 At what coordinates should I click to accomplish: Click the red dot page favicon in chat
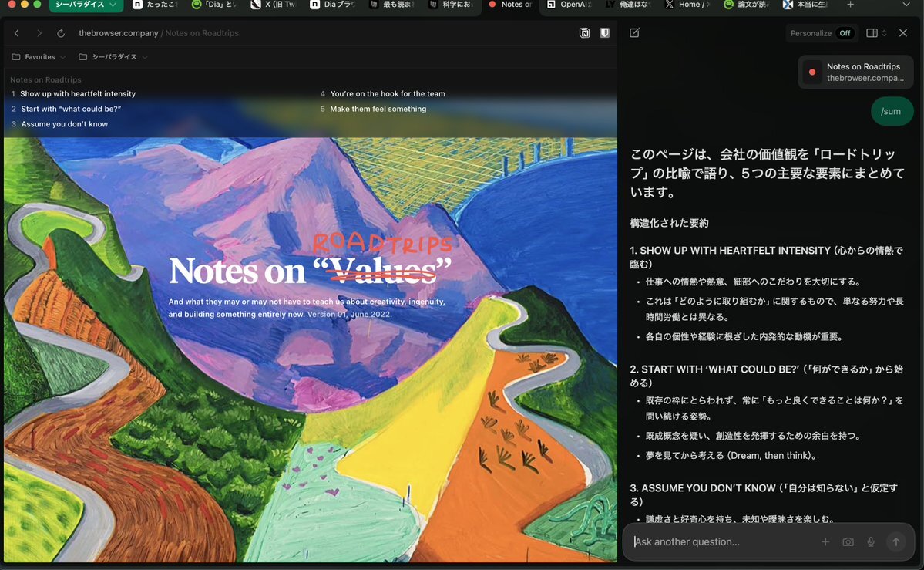[x=812, y=72]
